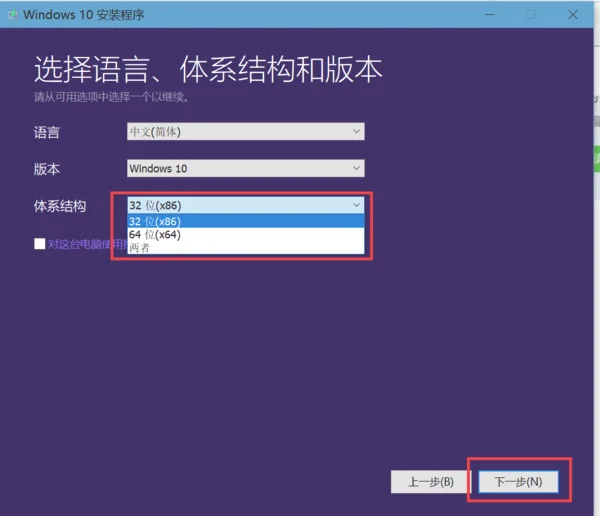This screenshot has height=516, width=600.
Task: Click the chevron arrow of the 语言 dropdown
Action: [x=356, y=131]
